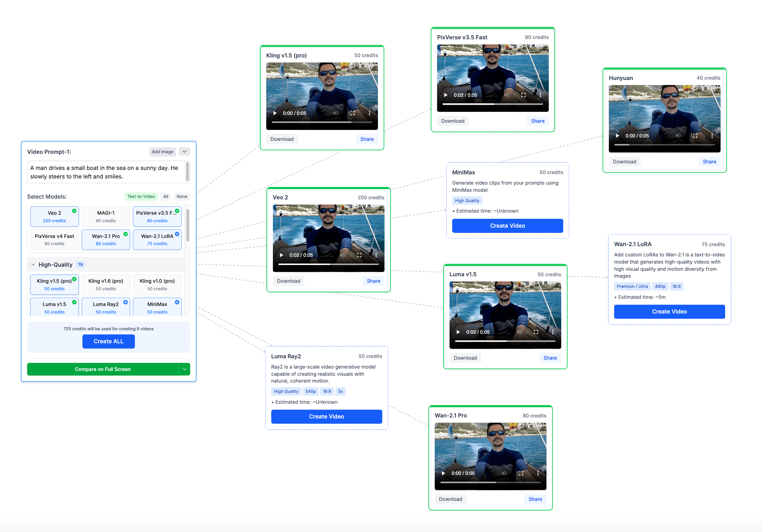Viewport: 762px width, 532px height.
Task: Toggle the Luma Ray2 model tile
Action: point(106,307)
